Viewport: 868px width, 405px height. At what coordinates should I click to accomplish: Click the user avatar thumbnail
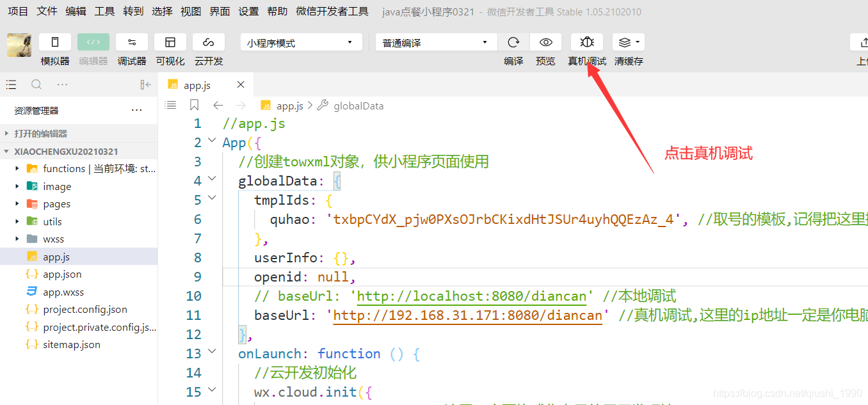19,45
